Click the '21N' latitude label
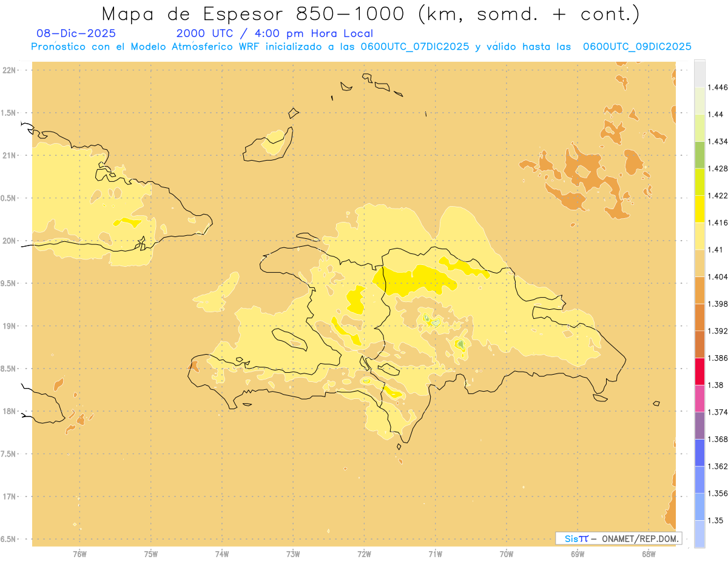728x562 pixels. tap(10, 155)
